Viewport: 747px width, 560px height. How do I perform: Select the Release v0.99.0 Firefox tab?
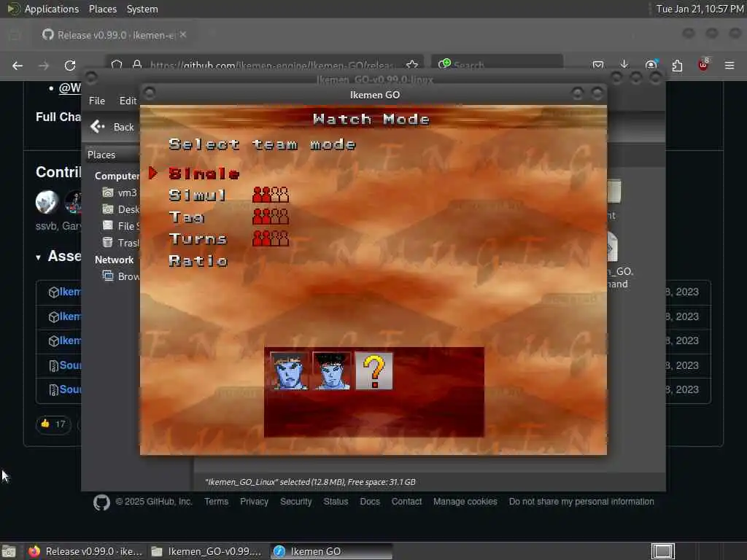coord(115,35)
